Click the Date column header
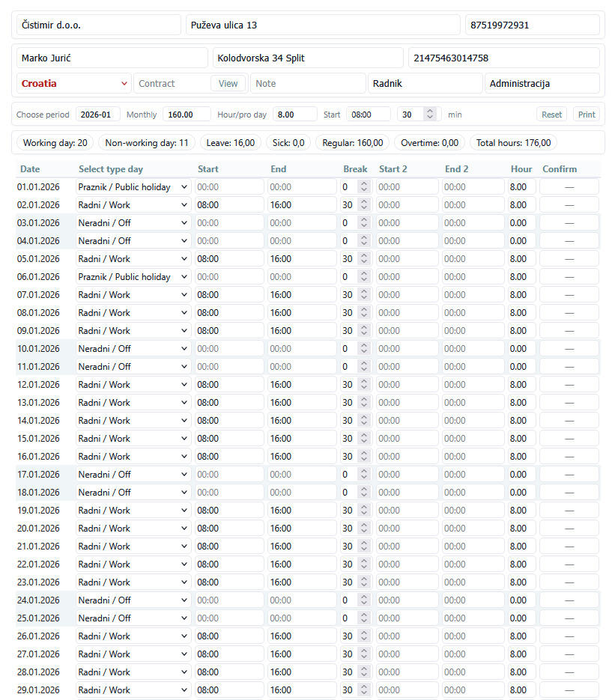Viewport: 615px width, 700px height. pos(30,169)
